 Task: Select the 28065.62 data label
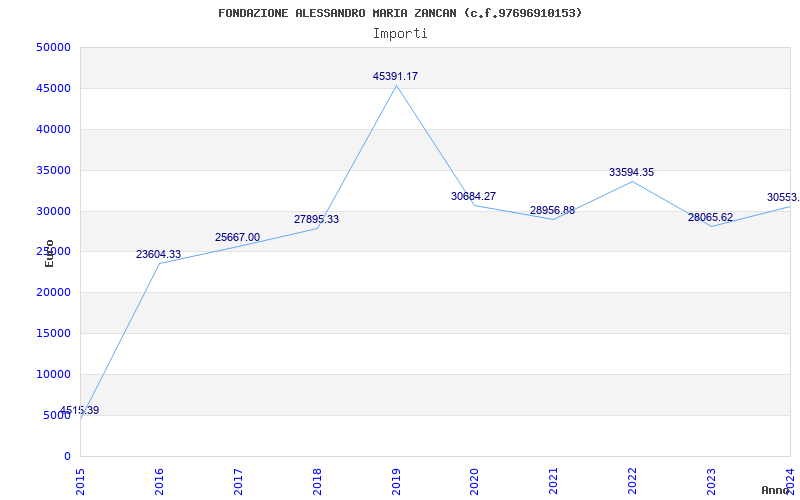(x=710, y=217)
